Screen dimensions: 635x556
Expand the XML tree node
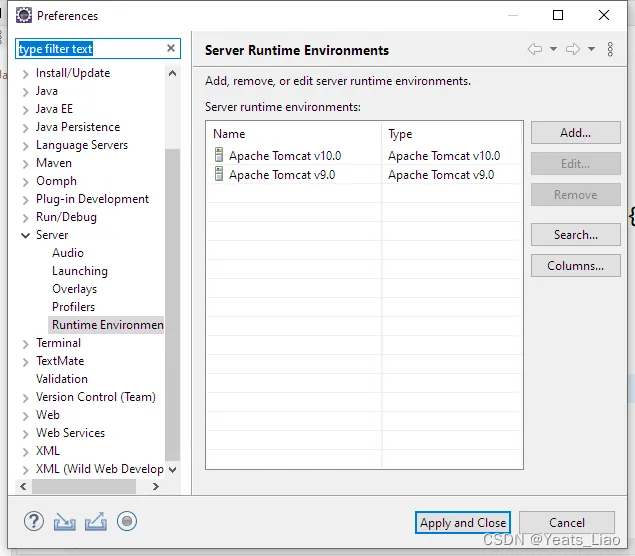pos(26,452)
